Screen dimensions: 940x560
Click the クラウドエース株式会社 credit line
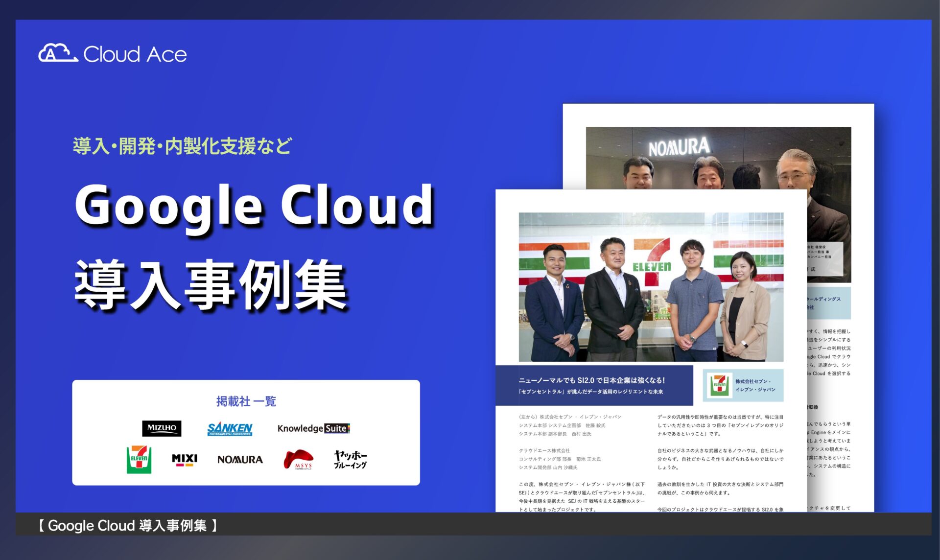click(x=544, y=450)
